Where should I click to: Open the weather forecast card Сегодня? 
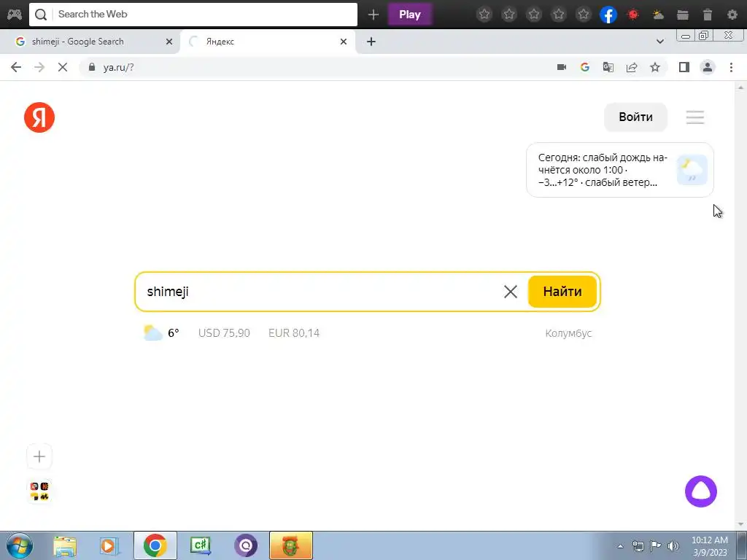tap(620, 170)
